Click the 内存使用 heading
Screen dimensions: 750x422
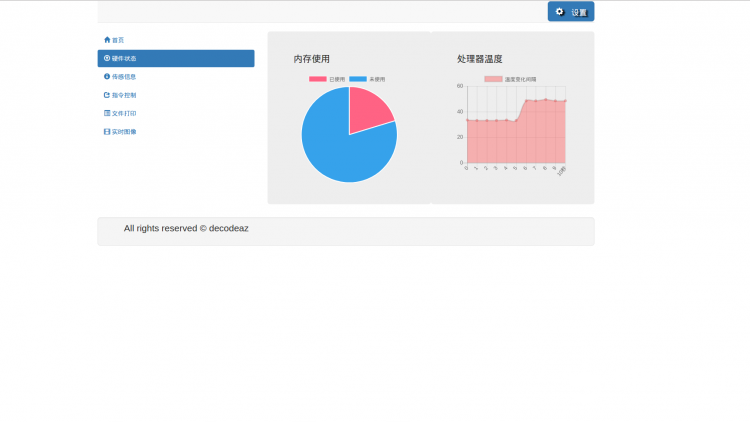coord(311,59)
